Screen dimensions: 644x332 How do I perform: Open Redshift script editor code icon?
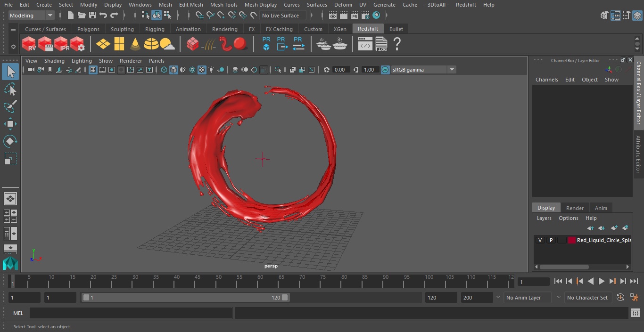click(365, 44)
